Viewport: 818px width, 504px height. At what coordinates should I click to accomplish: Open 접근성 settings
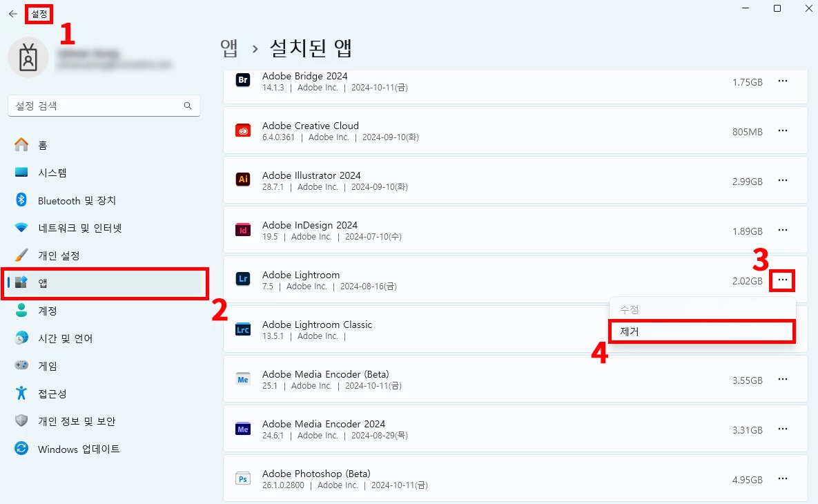tap(104, 394)
